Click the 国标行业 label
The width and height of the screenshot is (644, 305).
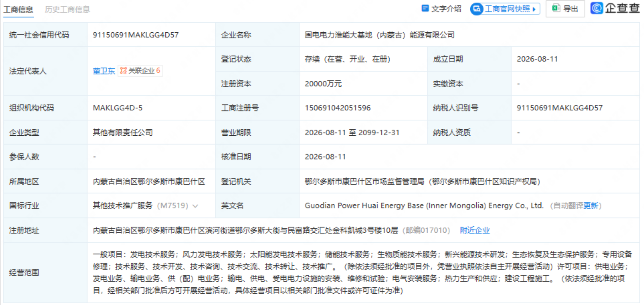pos(24,206)
